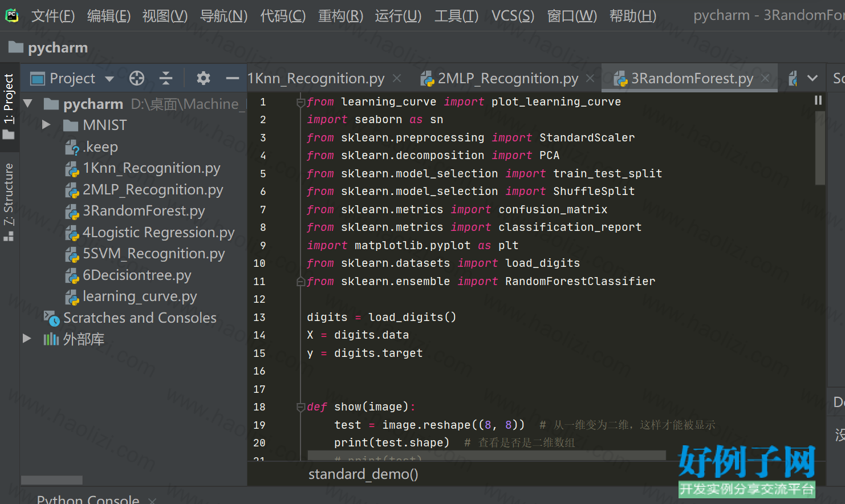Click on 'load_digits()' in line 13
Viewport: 845px width, 504px height.
point(412,317)
